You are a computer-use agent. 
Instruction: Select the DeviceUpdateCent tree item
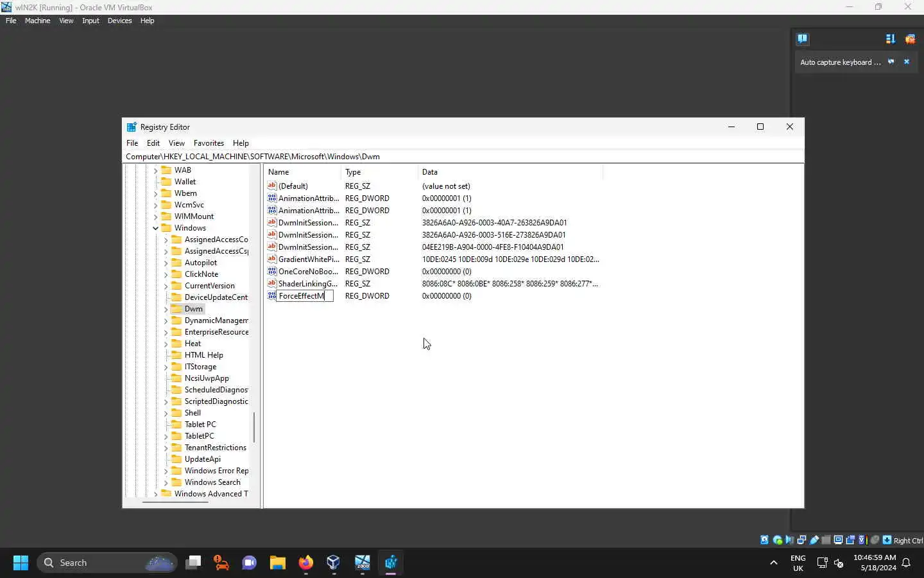pyautogui.click(x=216, y=297)
